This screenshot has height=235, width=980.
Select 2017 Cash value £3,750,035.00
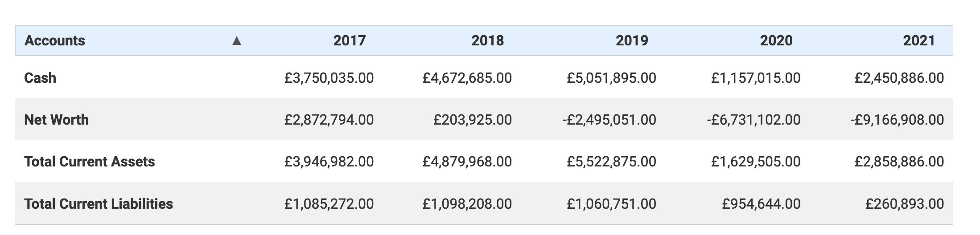tap(329, 78)
